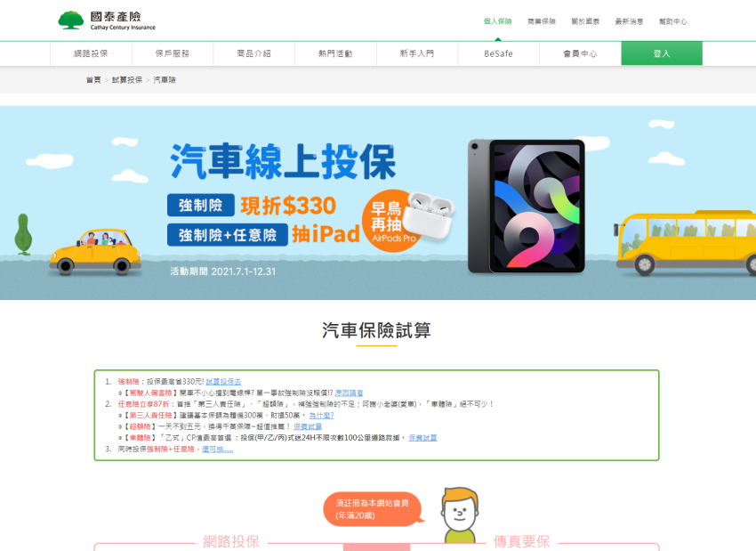Open the 保戶服務 main menu
This screenshot has width=756, height=551.
coord(173,53)
